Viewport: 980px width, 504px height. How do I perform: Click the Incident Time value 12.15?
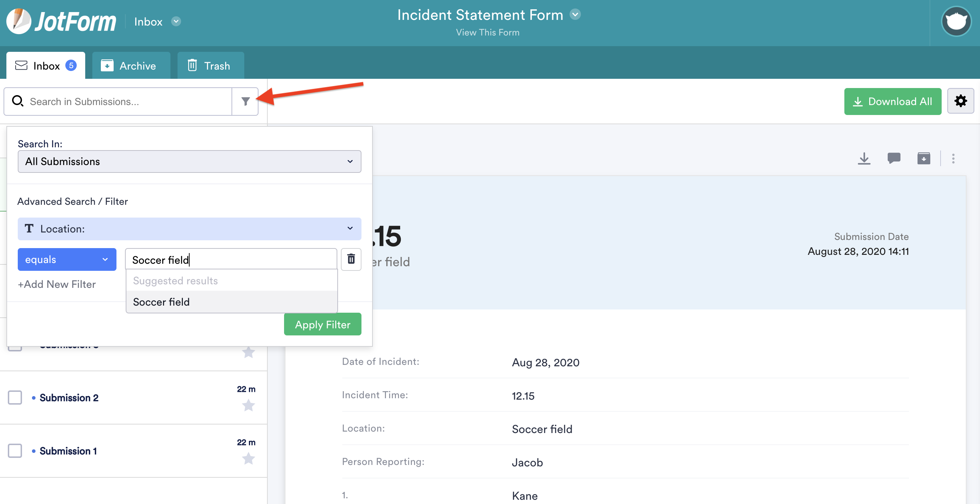(523, 396)
